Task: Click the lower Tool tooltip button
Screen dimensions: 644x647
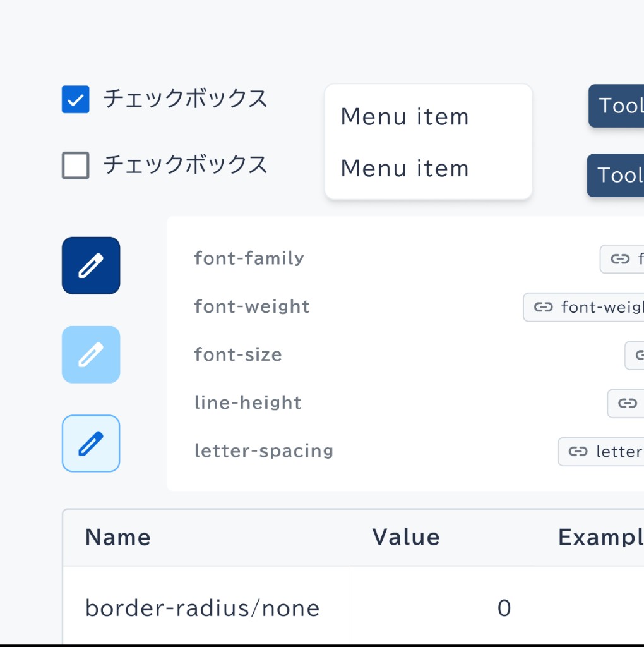Action: click(615, 176)
